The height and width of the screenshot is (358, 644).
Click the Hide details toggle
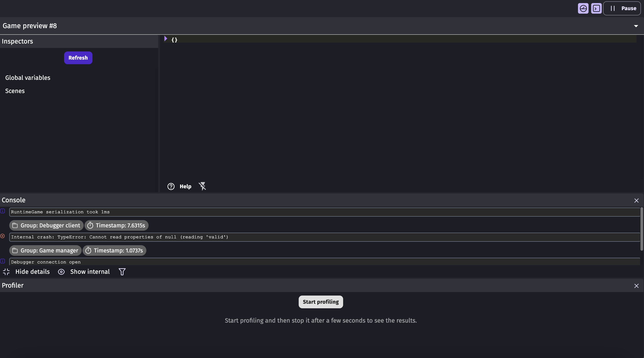(x=33, y=272)
